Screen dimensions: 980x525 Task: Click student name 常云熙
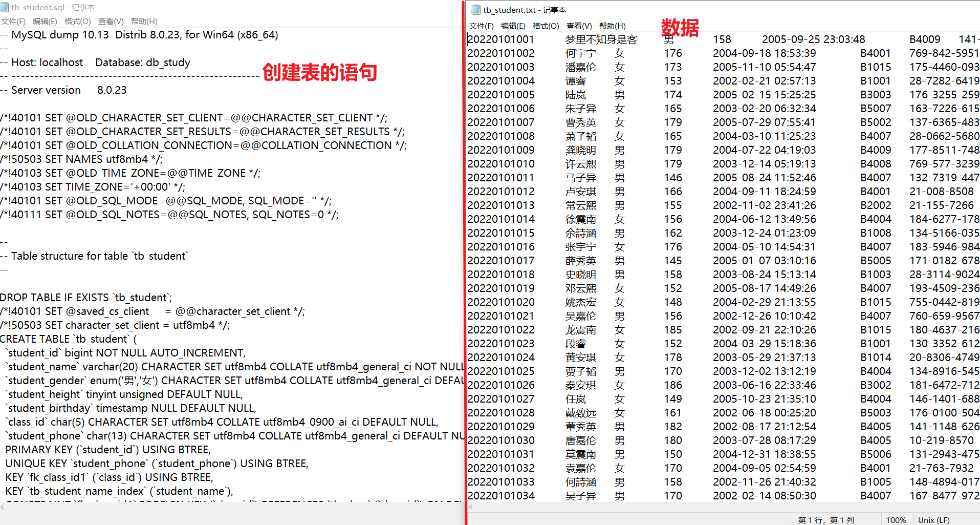pos(580,205)
